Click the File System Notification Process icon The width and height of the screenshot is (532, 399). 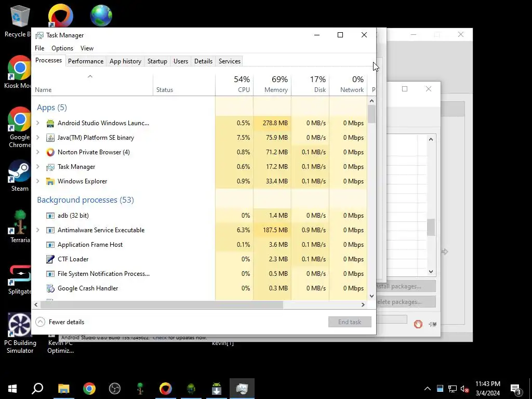pyautogui.click(x=50, y=274)
